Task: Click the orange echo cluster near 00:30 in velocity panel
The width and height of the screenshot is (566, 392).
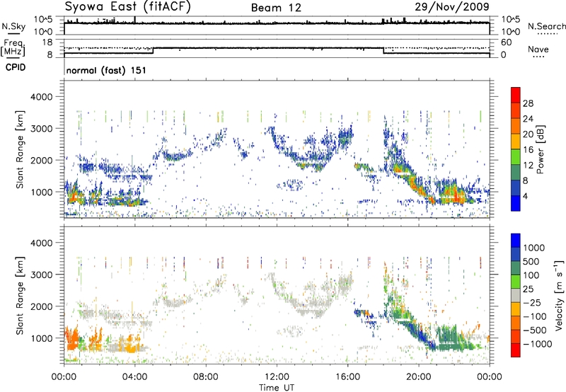Action: (x=74, y=340)
